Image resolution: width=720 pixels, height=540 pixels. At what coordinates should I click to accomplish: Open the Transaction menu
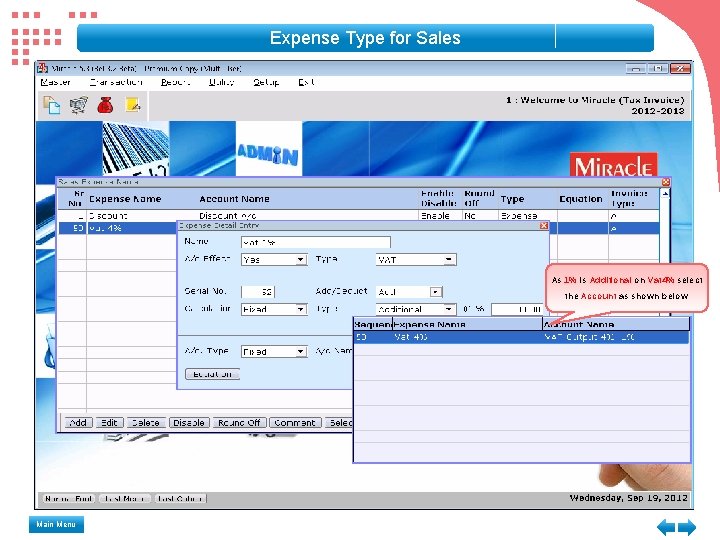116,82
